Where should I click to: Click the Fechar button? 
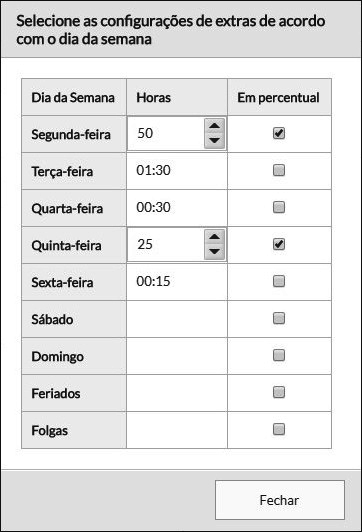click(280, 500)
